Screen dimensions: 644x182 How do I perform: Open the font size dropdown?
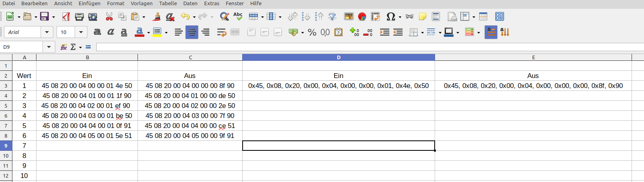click(x=81, y=32)
